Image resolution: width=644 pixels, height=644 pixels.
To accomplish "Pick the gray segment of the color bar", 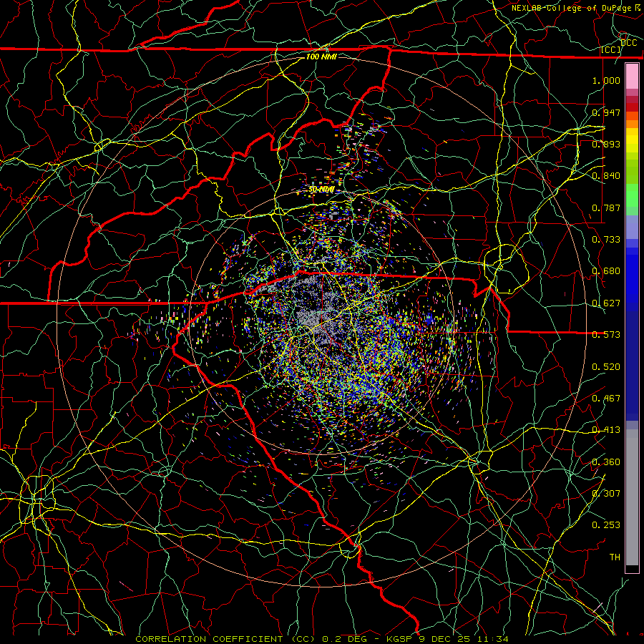I will pos(632,497).
